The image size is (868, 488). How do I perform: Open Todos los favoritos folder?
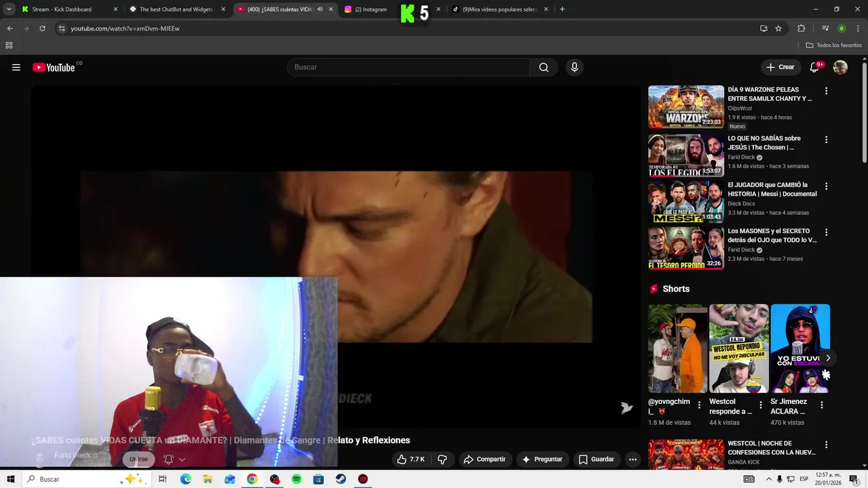pyautogui.click(x=834, y=45)
